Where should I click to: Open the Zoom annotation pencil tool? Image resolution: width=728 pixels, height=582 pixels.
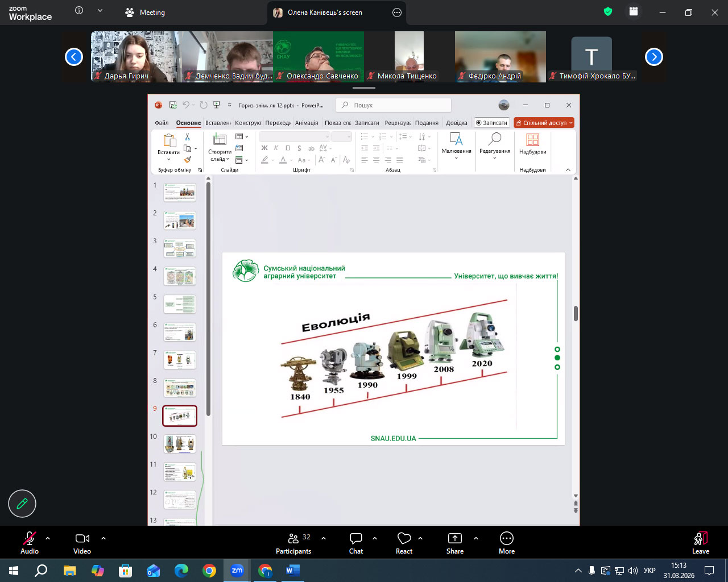coord(22,504)
